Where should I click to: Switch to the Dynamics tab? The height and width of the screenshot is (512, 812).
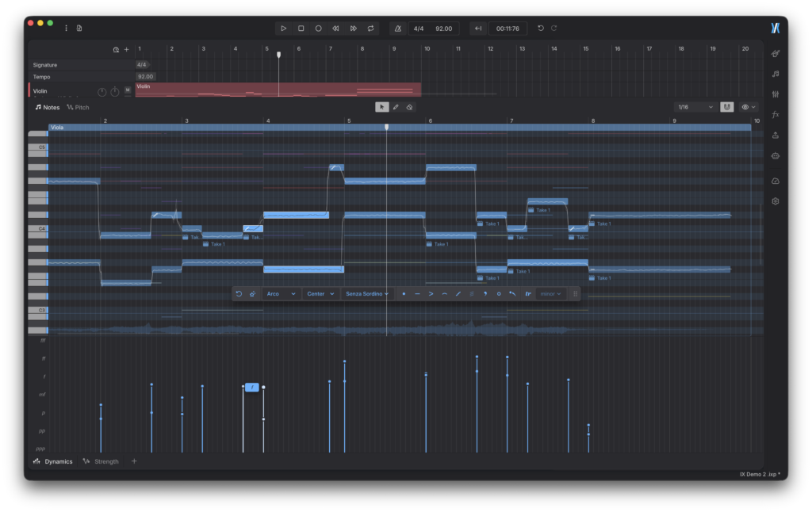53,461
